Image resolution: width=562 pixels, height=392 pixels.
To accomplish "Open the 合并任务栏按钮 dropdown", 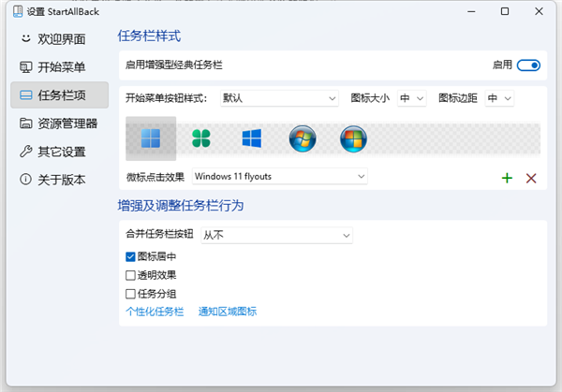I will pyautogui.click(x=276, y=235).
